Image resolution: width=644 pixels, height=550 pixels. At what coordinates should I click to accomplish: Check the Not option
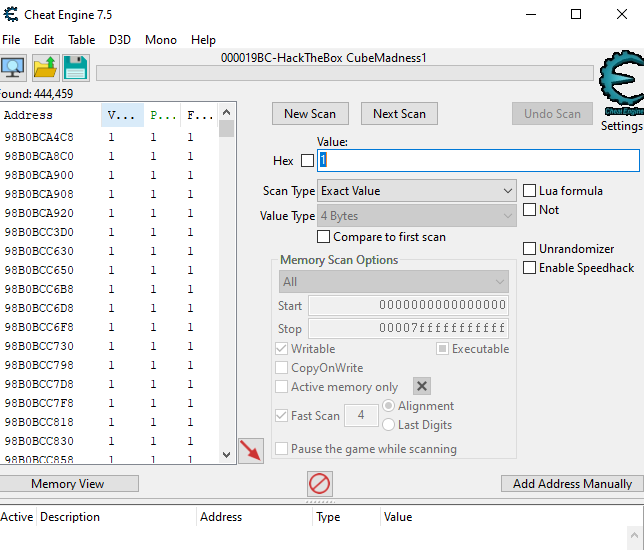coord(529,209)
